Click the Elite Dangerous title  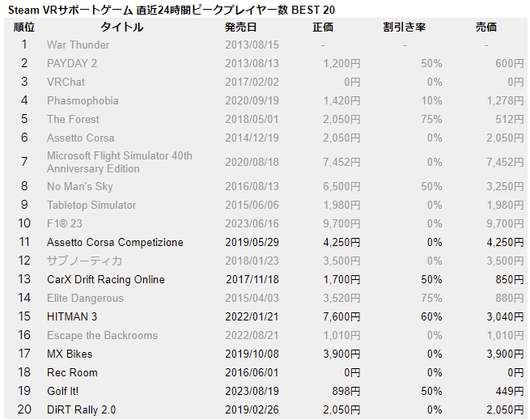click(x=85, y=298)
